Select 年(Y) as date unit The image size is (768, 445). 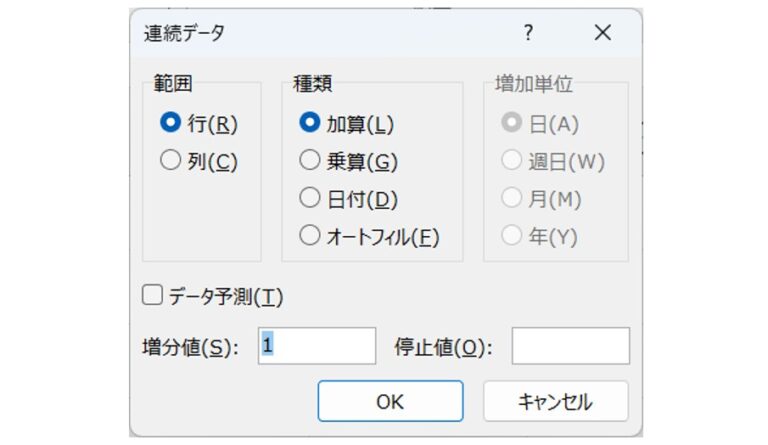512,236
